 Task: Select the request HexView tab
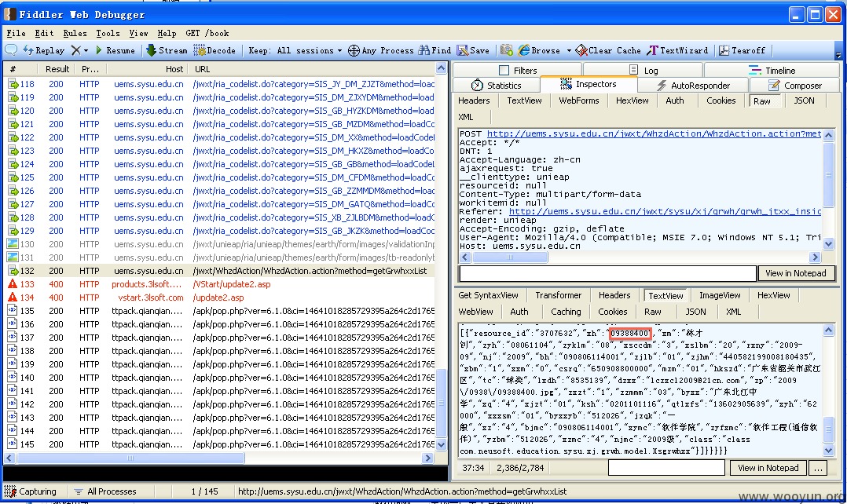click(632, 100)
